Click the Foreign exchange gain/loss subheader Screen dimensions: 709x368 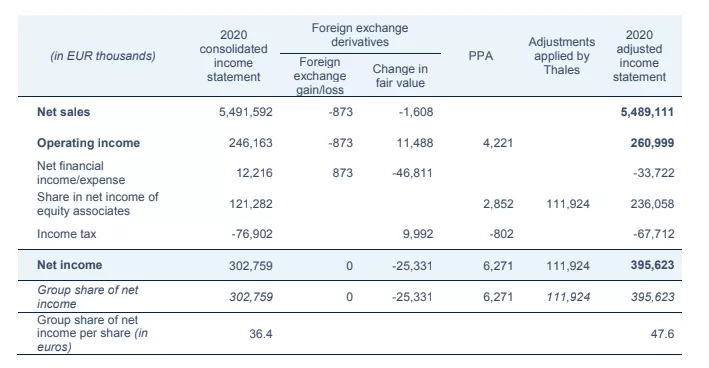pos(320,76)
